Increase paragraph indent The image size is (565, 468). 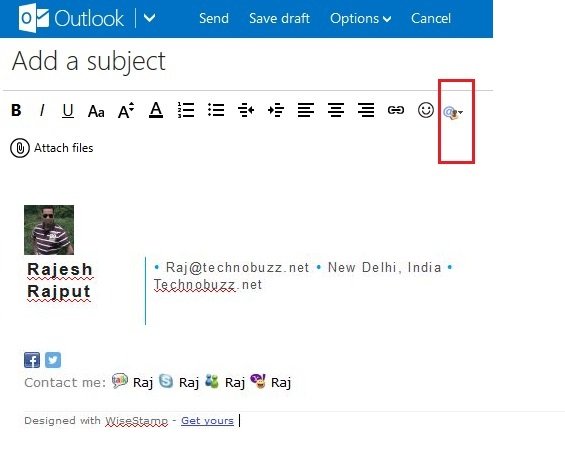(x=276, y=110)
